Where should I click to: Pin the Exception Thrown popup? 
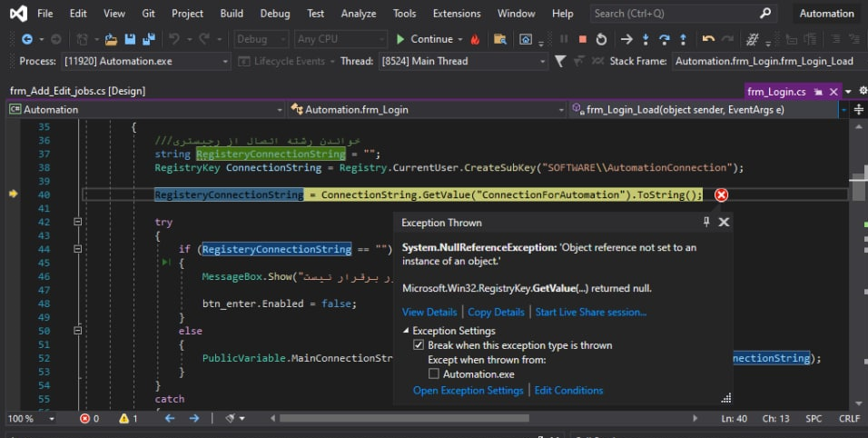706,222
